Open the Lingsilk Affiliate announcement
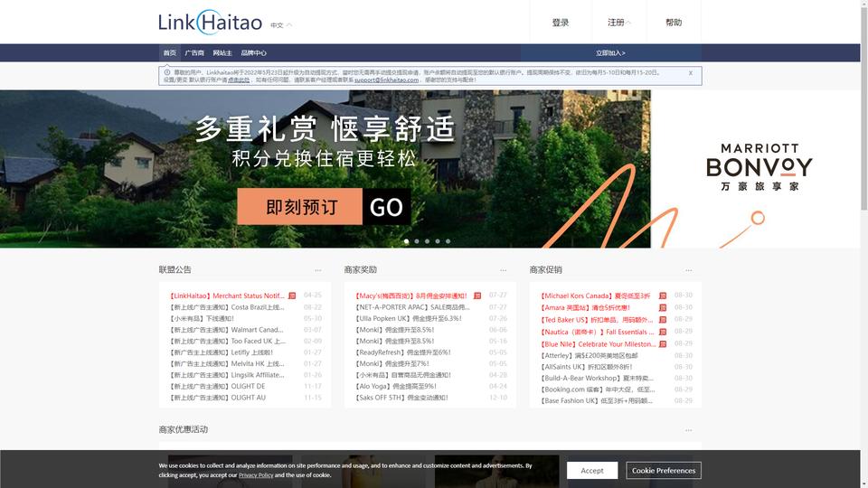The image size is (868, 488). pos(227,375)
